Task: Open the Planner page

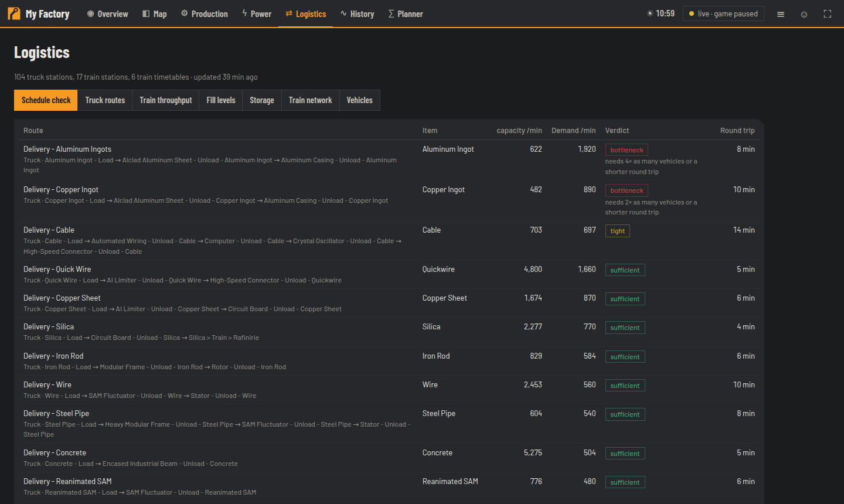Action: 406,14
